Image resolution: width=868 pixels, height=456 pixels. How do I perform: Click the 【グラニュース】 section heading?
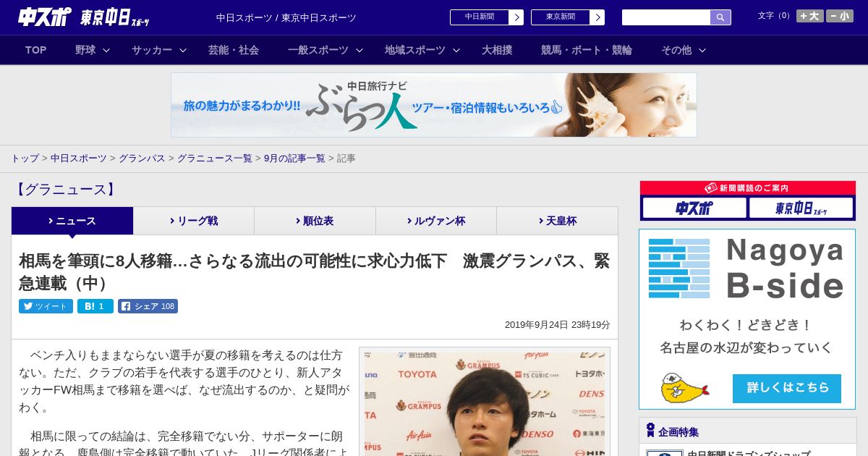[x=65, y=190]
